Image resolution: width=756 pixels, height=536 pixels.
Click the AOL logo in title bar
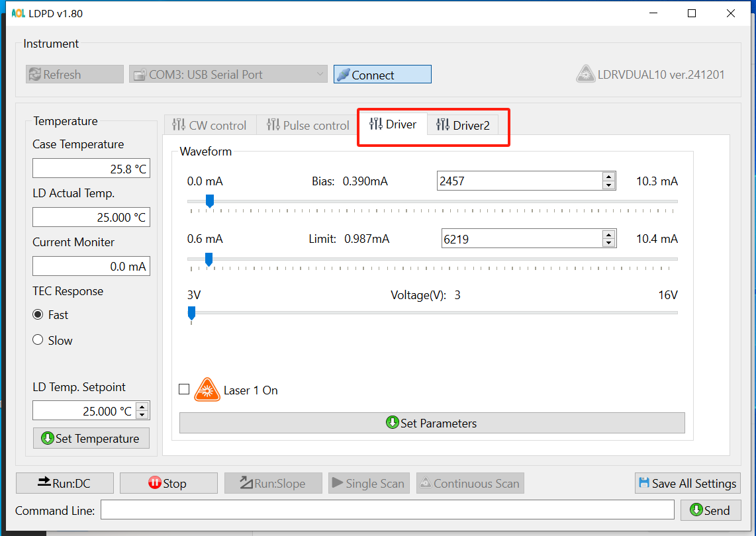(18, 13)
